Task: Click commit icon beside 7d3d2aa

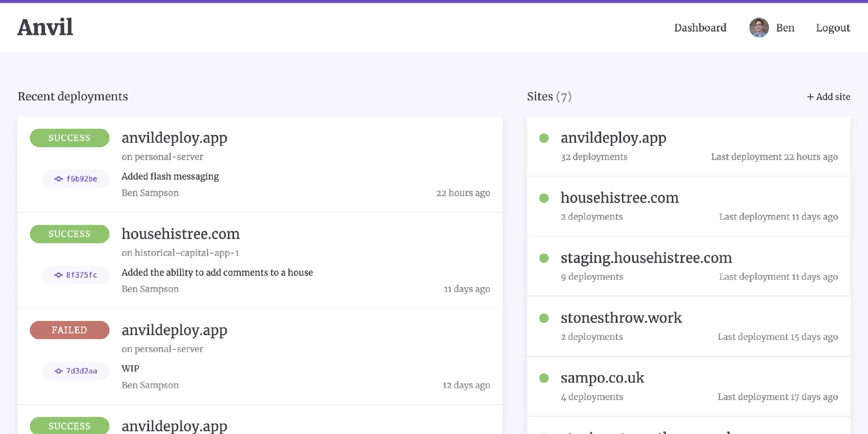Action: (58, 371)
